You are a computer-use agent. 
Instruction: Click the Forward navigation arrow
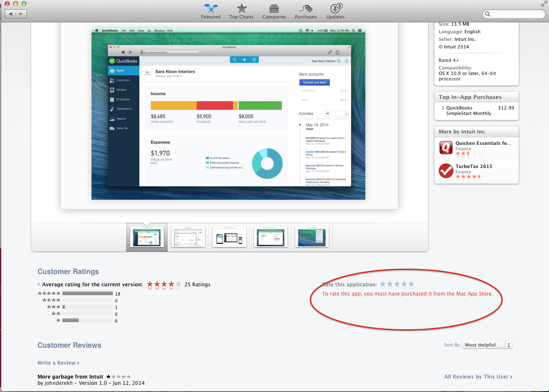pos(21,14)
